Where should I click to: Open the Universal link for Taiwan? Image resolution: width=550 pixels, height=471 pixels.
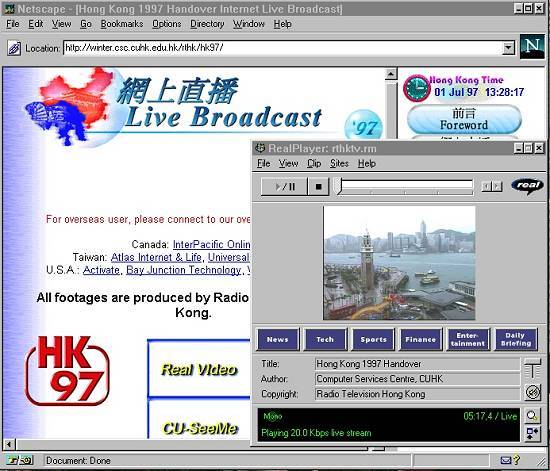(229, 257)
